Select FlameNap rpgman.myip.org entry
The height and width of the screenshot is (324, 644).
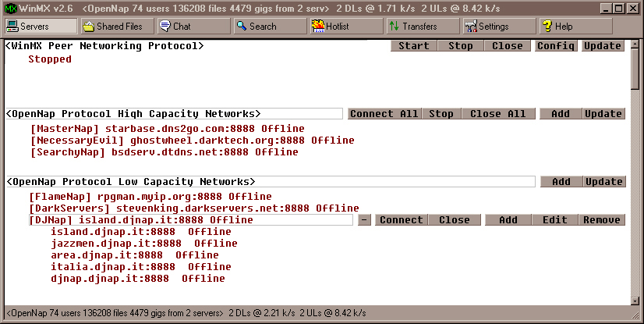[150, 197]
